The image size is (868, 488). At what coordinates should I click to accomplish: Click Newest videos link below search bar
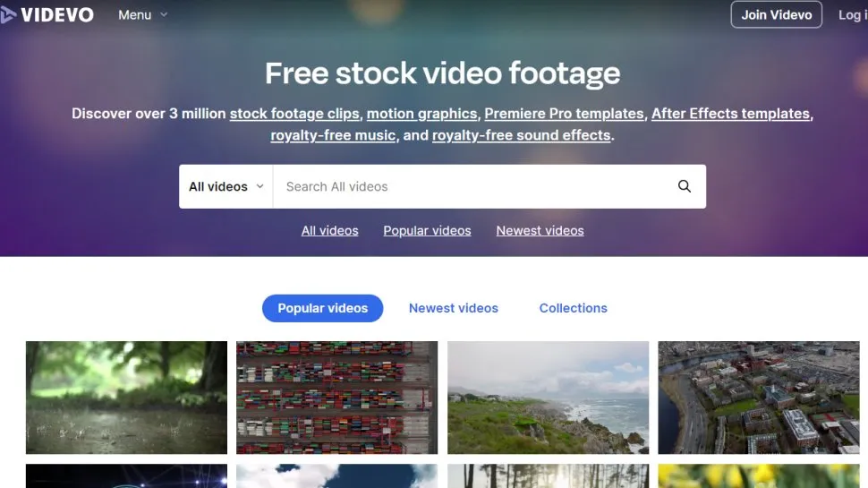(x=540, y=230)
